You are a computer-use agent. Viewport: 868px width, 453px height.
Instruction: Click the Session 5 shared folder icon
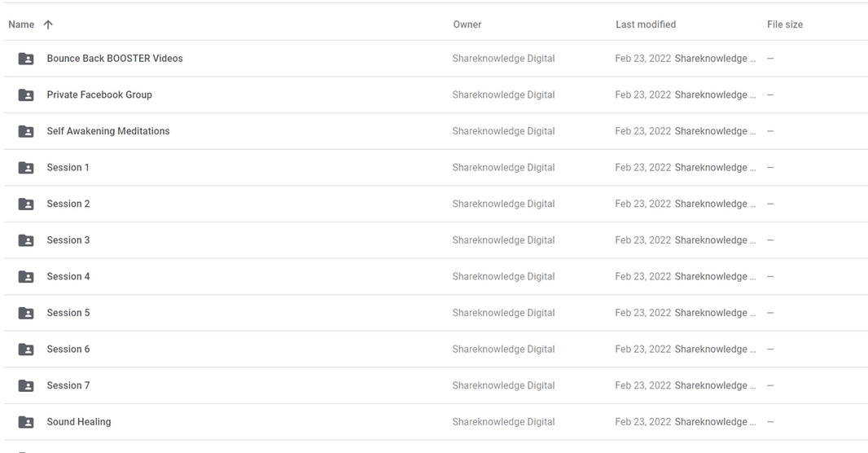[26, 314]
